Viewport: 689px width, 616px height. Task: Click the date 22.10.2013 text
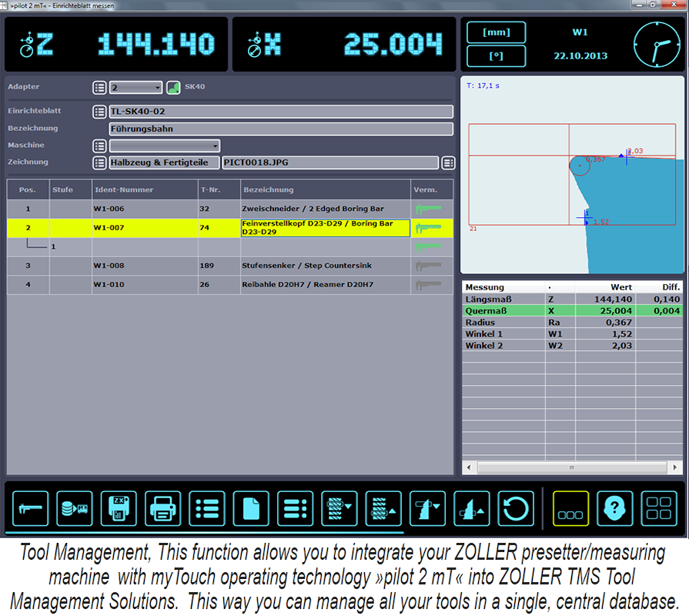click(x=580, y=56)
